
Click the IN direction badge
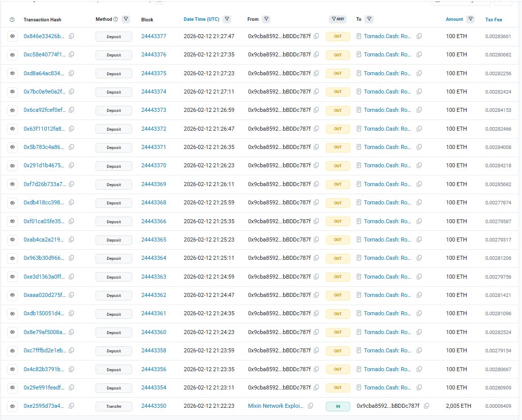(337, 406)
